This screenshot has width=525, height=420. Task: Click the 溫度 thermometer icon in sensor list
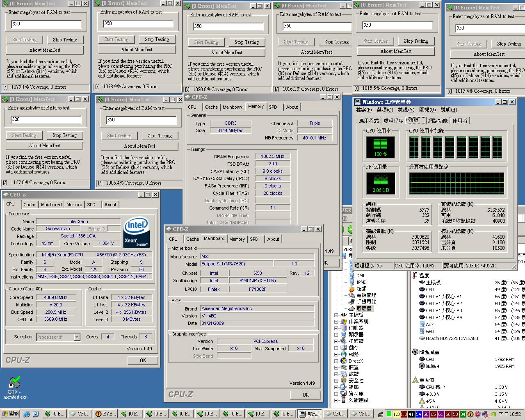point(415,275)
